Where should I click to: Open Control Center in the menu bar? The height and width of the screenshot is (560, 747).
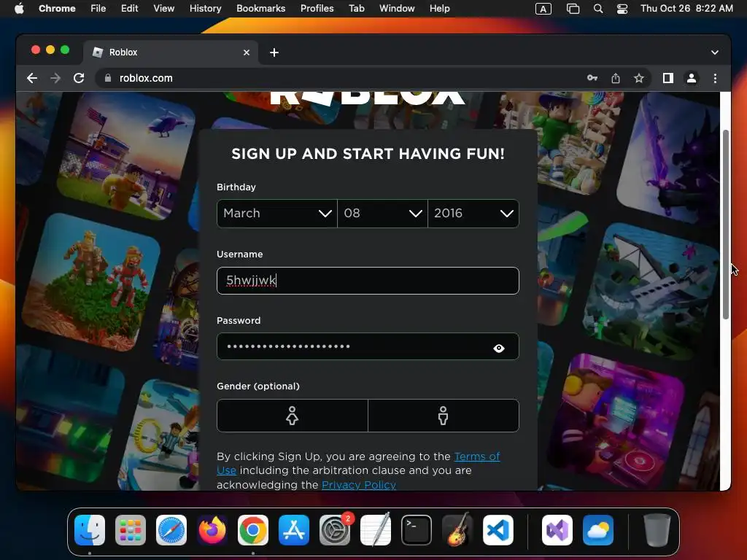[x=622, y=9]
